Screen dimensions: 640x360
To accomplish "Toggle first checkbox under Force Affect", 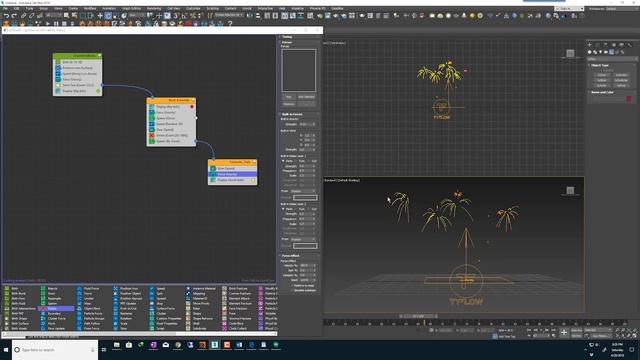I will pyautogui.click(x=292, y=286).
